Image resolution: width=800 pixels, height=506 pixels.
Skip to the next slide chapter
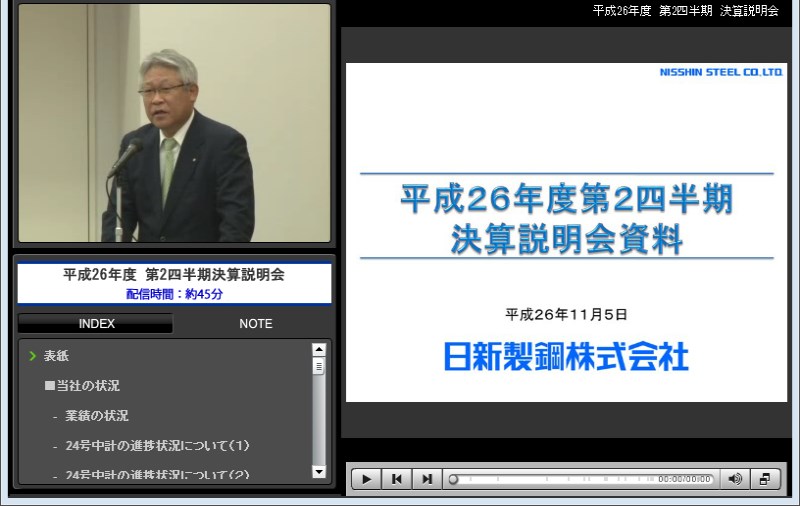click(427, 479)
